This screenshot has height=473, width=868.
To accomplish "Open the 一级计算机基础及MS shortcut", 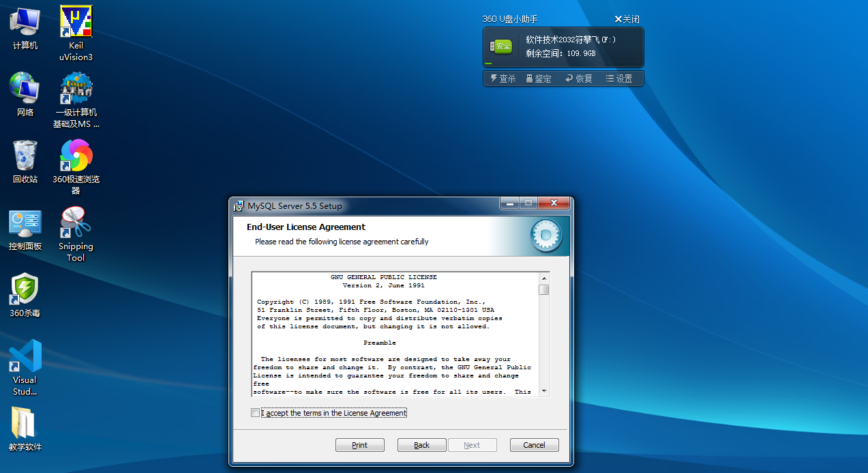I will (x=76, y=100).
